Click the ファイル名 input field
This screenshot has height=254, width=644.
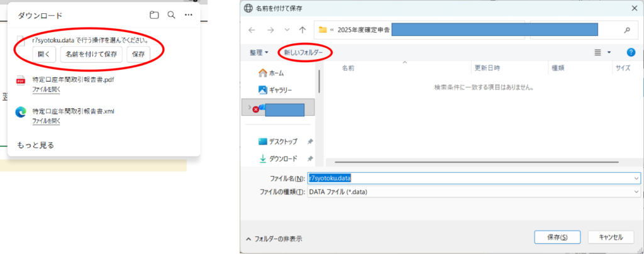472,178
